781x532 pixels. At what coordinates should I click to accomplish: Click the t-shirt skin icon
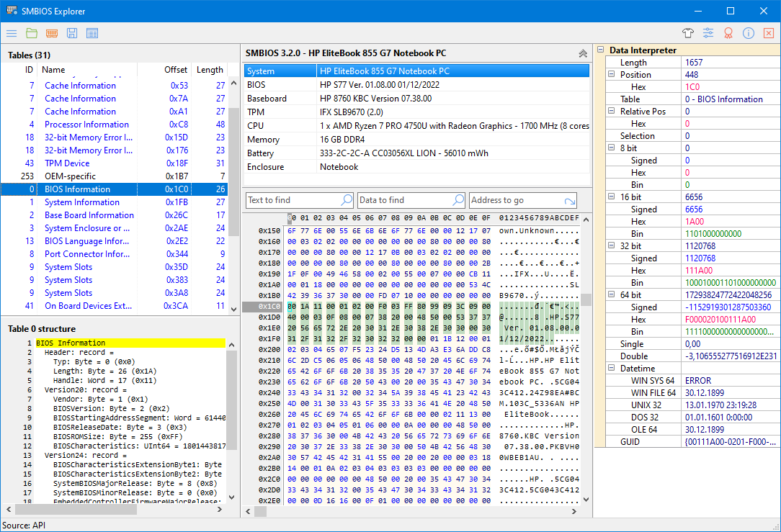click(x=688, y=33)
